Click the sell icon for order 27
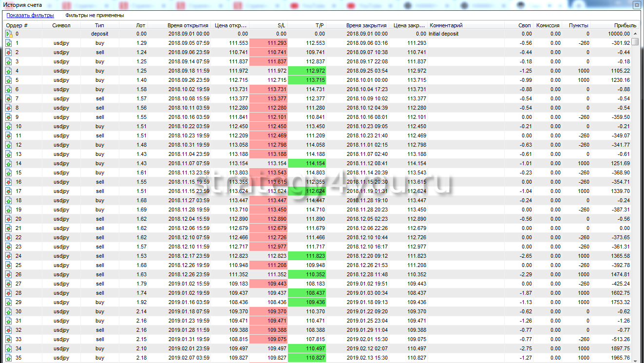 [x=9, y=284]
